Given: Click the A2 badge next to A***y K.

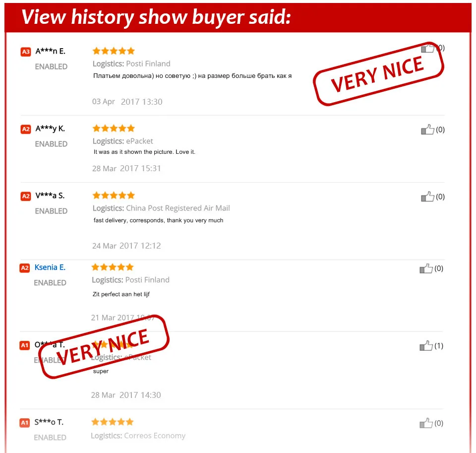Looking at the screenshot, I should pyautogui.click(x=26, y=129).
